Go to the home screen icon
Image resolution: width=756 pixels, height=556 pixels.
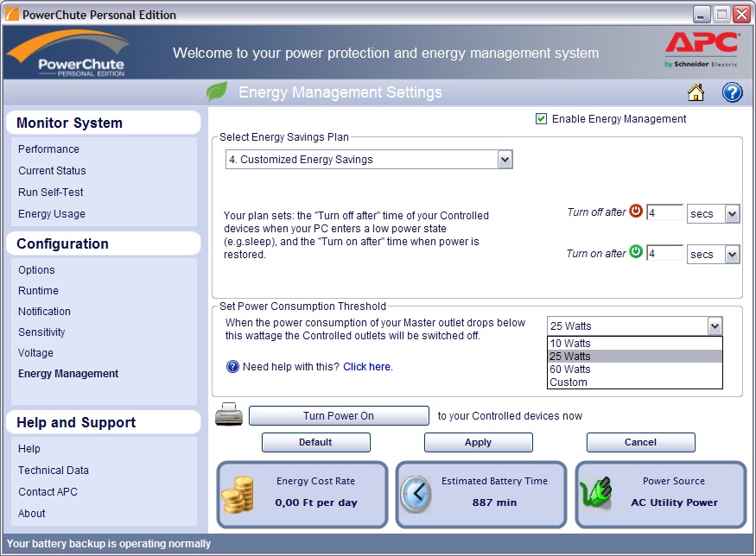tap(696, 92)
